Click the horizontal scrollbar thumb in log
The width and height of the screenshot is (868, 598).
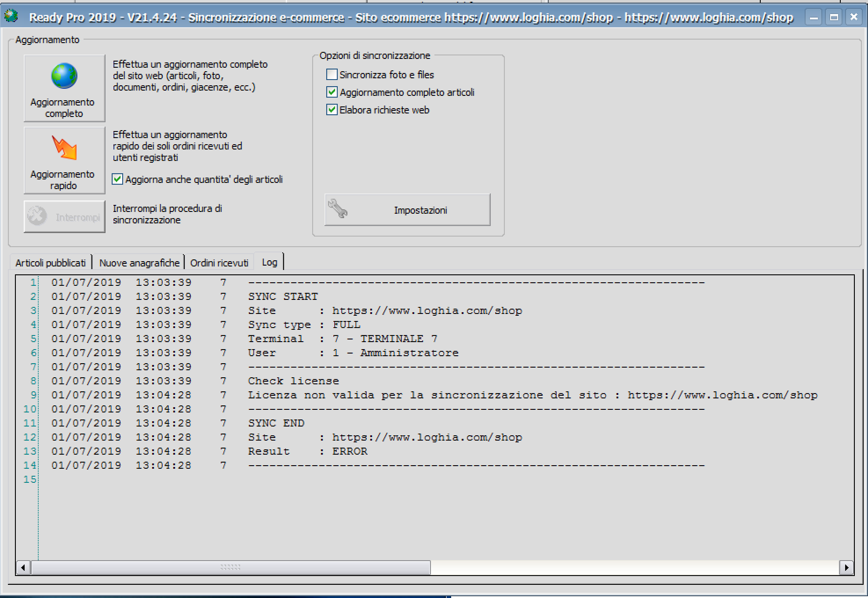tap(230, 568)
